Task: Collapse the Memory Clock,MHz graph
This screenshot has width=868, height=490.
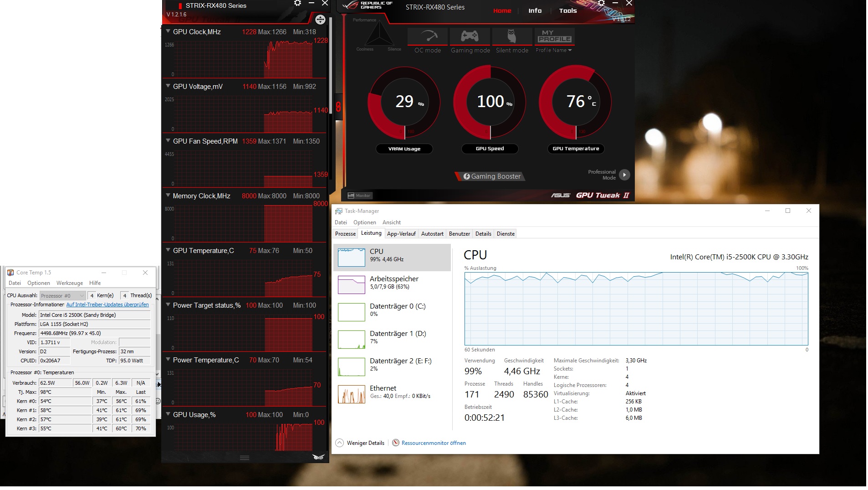Action: [168, 196]
